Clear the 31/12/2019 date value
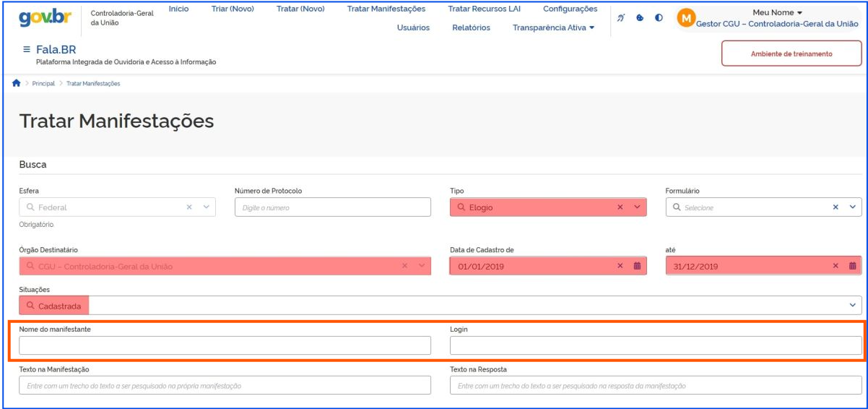Image resolution: width=868 pixels, height=409 pixels. pos(836,266)
